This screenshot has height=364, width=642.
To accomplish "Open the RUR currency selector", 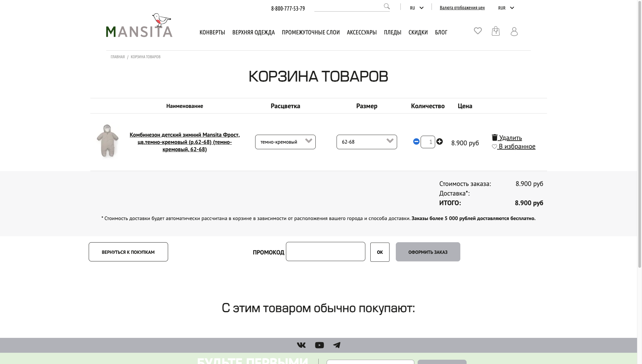I will (x=506, y=8).
